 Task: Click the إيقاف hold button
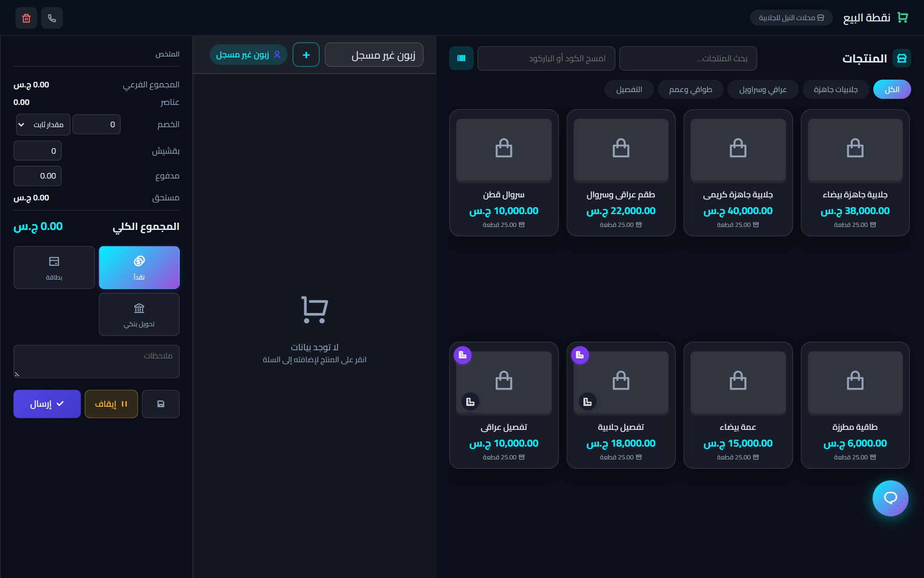[x=111, y=404]
